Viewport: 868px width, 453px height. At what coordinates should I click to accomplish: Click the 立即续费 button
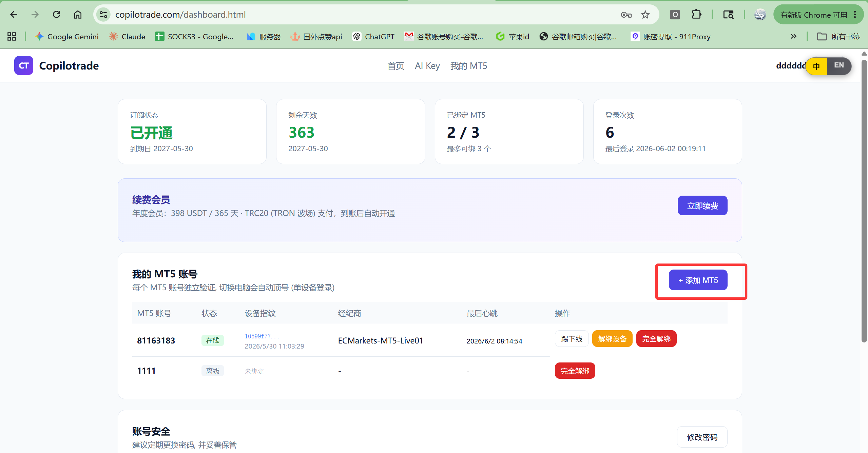coord(702,205)
